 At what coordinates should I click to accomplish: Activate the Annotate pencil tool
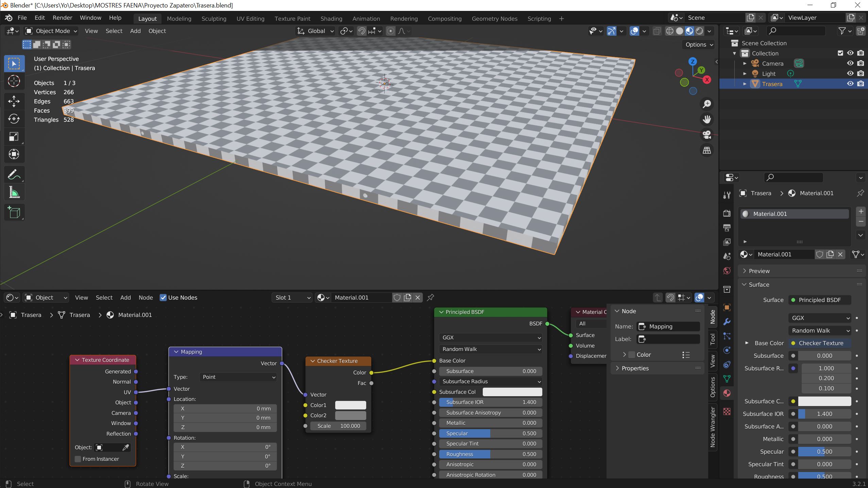[14, 175]
